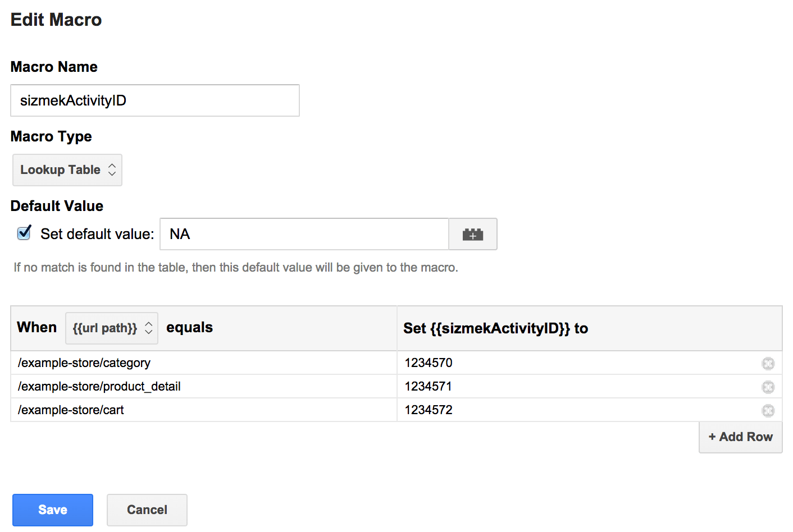Screen dimensions: 793x532
Task: Uncheck the Set default value checkbox
Action: [x=24, y=233]
